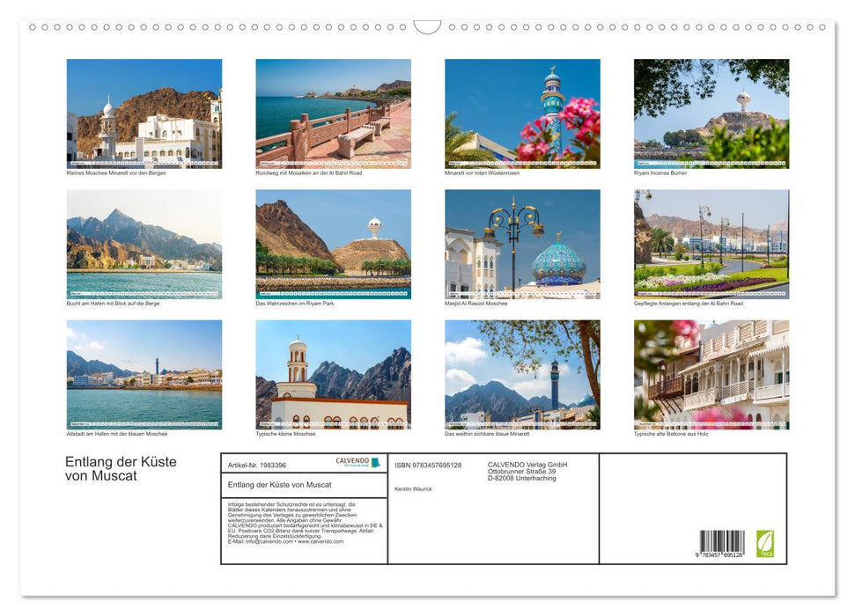The width and height of the screenshot is (855, 616).
Task: Click the barcode at bottom right
Action: 722,543
